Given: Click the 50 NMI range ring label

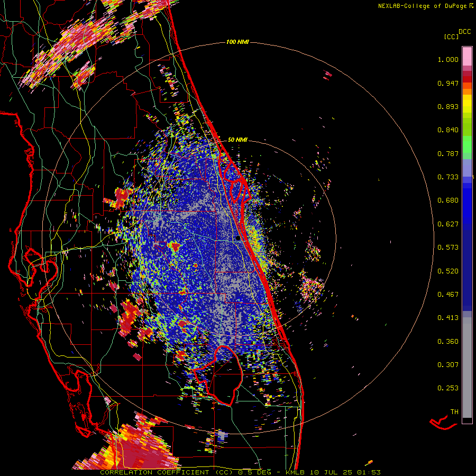Looking at the screenshot, I should 237,140.
